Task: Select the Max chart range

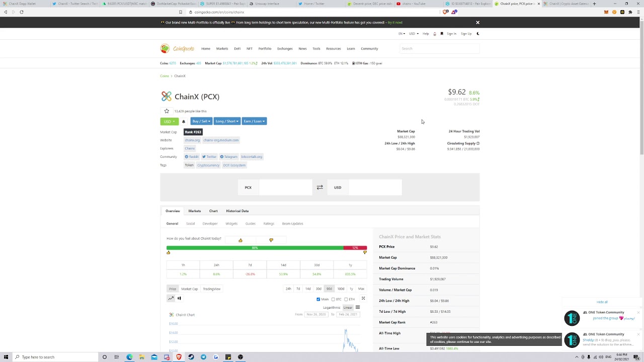Action: tap(361, 289)
